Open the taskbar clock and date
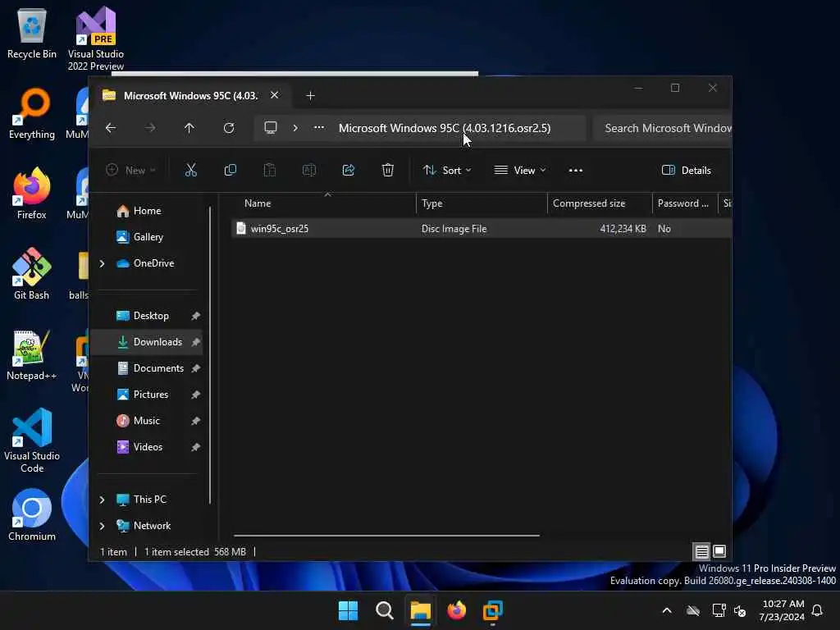 point(782,610)
